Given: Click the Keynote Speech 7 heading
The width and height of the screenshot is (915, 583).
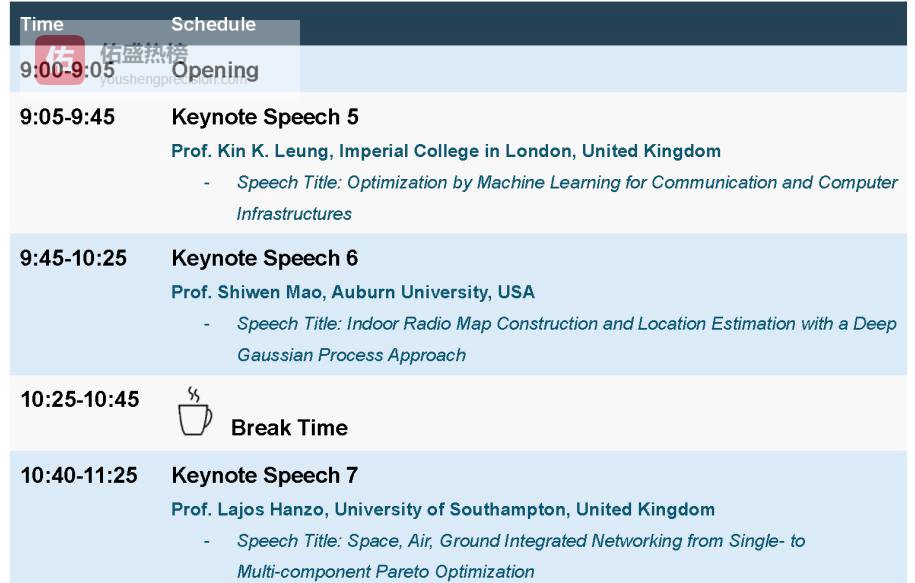Looking at the screenshot, I should tap(265, 475).
